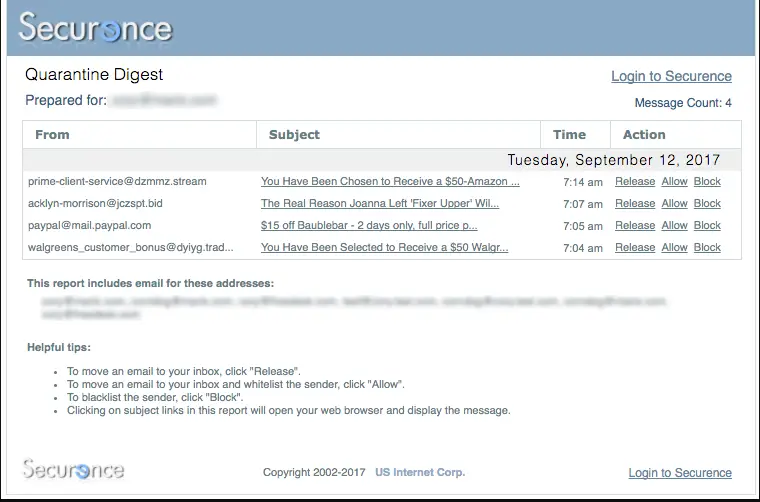The image size is (760, 502).
Task: Block sender paypal@mail.paypal.com
Action: pyautogui.click(x=707, y=225)
